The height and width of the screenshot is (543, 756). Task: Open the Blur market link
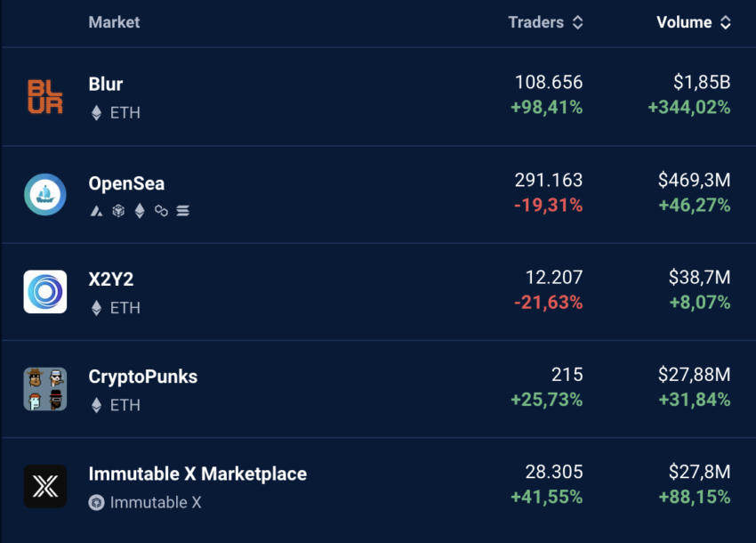106,84
